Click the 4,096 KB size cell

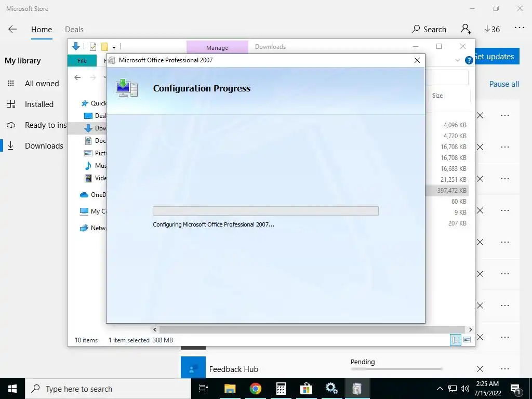click(x=455, y=125)
